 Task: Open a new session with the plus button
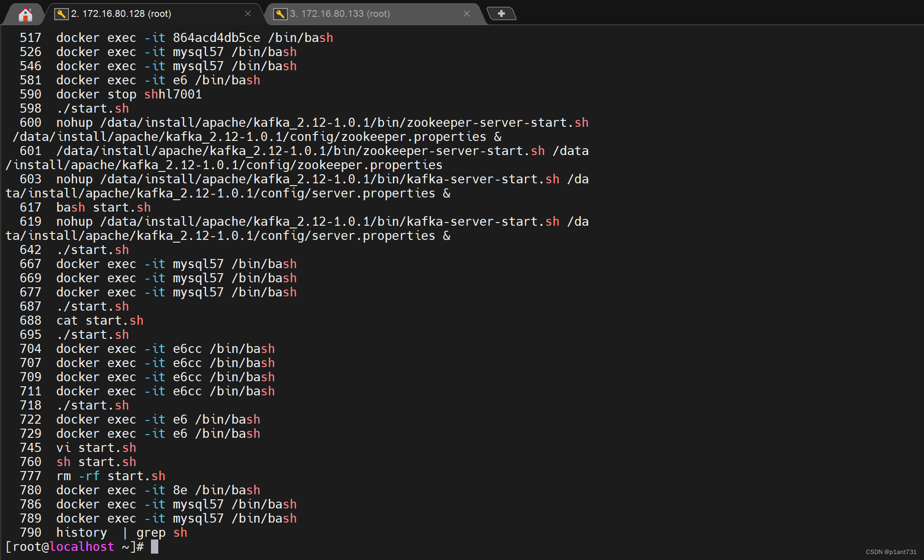(501, 14)
